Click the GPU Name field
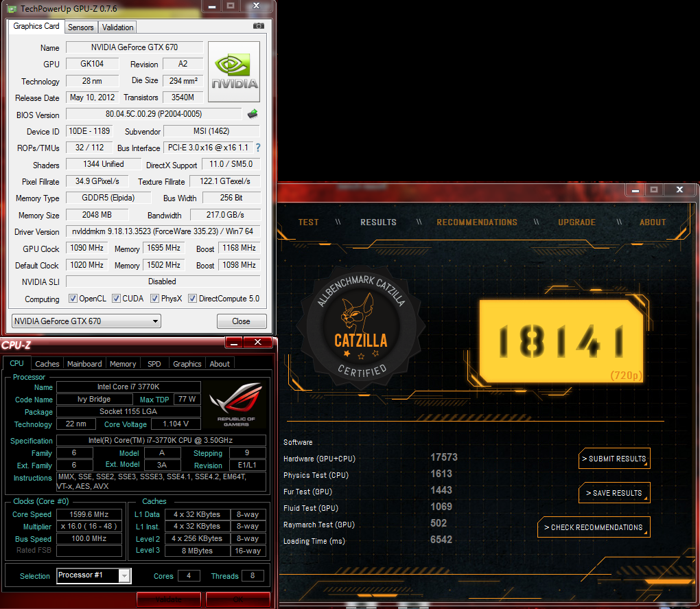This screenshot has width=700, height=609. pos(135,47)
